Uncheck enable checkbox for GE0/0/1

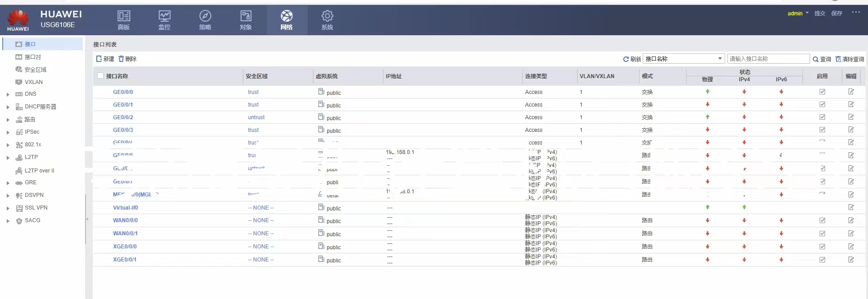822,104
